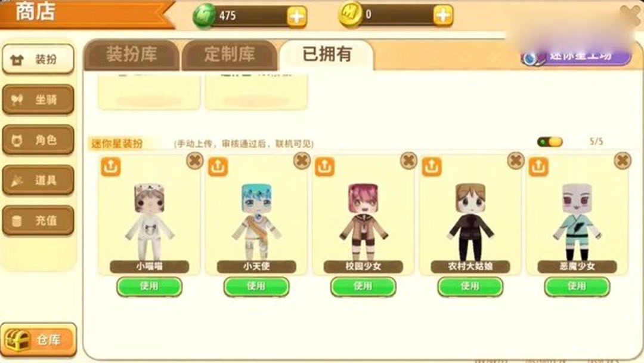
Task: Switch to the 装扮库 tab
Action: coord(131,55)
